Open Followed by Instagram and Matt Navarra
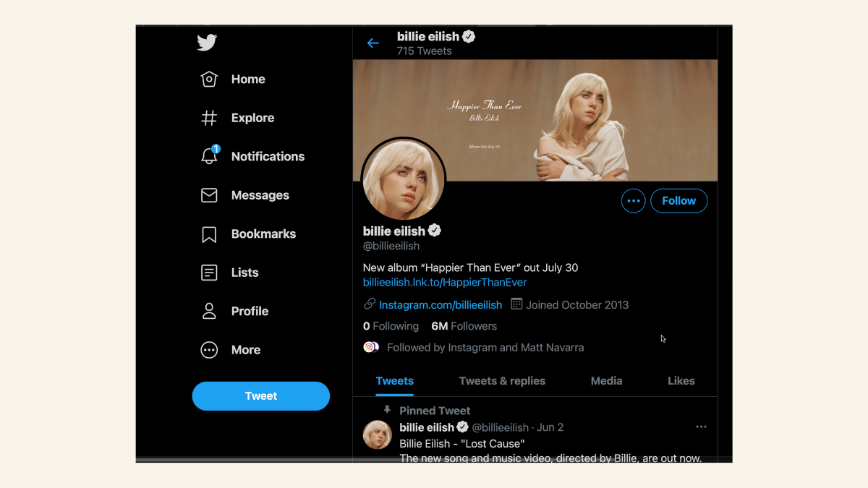This screenshot has height=488, width=868. pos(485,348)
